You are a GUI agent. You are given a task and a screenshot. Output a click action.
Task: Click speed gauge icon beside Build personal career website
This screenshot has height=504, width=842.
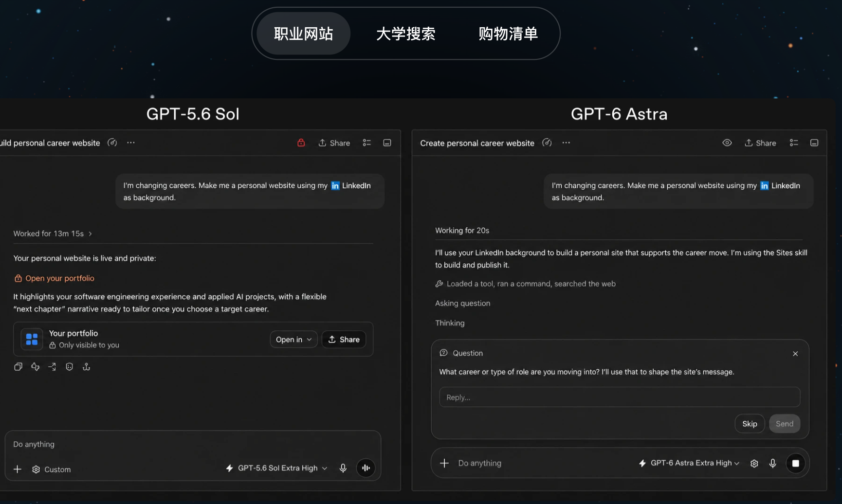point(112,143)
